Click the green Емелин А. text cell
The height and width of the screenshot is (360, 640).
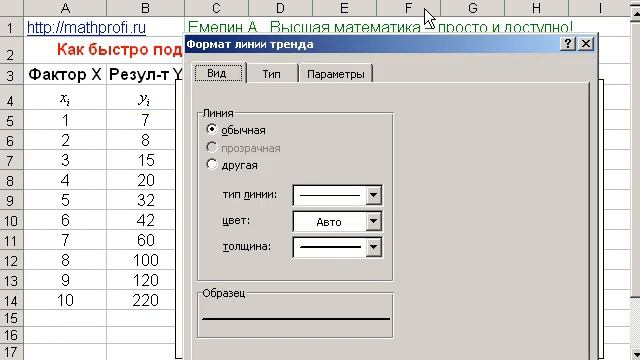click(x=222, y=27)
